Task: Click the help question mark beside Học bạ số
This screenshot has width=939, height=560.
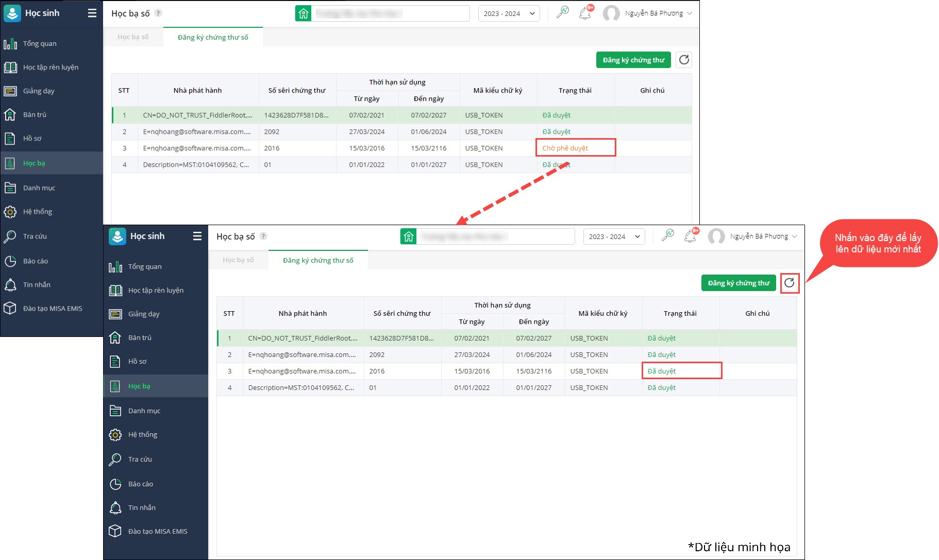Action: tap(263, 236)
